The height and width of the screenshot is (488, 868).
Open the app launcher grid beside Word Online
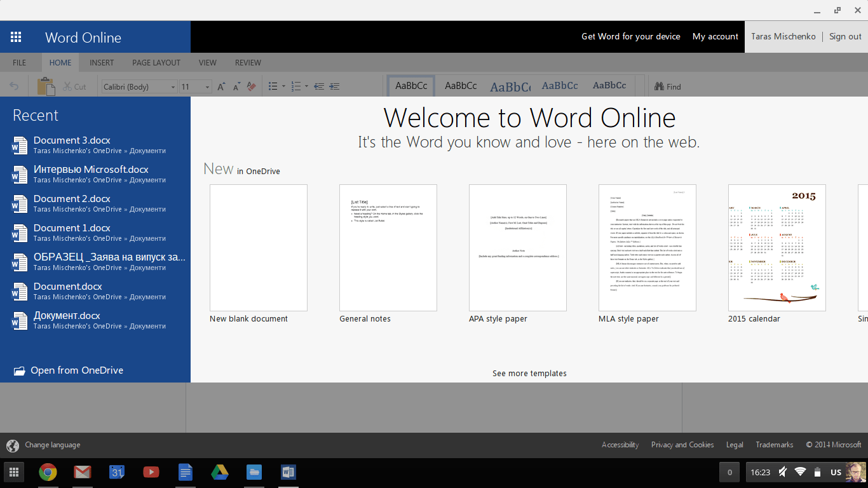point(16,37)
